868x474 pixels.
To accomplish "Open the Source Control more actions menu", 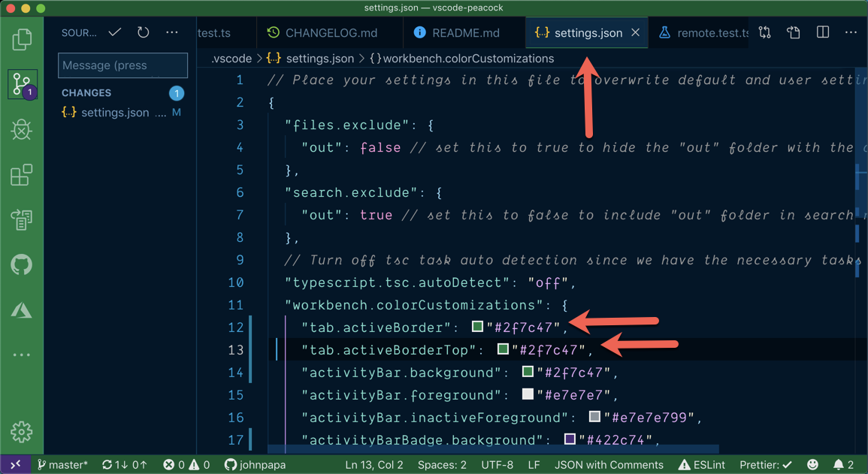I will click(x=171, y=32).
